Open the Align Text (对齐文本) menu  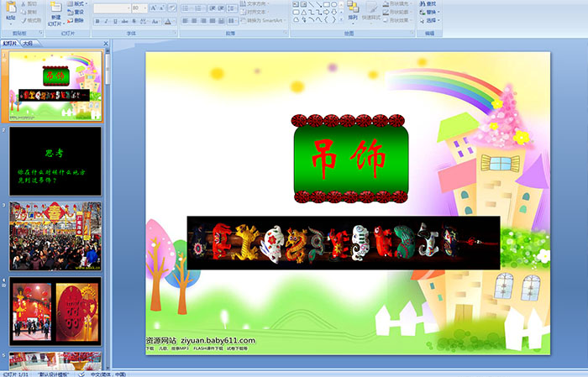(255, 12)
